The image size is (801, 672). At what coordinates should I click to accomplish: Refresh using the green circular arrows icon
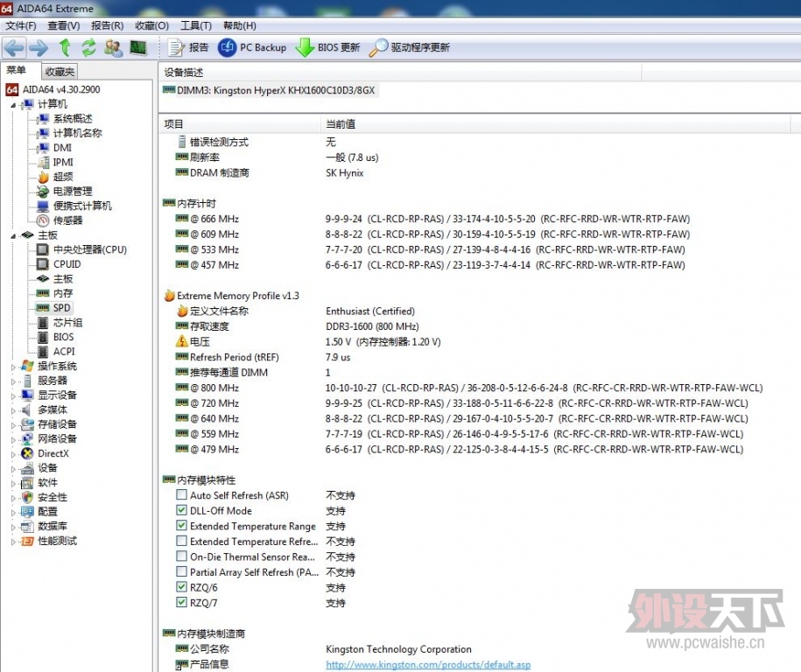[89, 47]
